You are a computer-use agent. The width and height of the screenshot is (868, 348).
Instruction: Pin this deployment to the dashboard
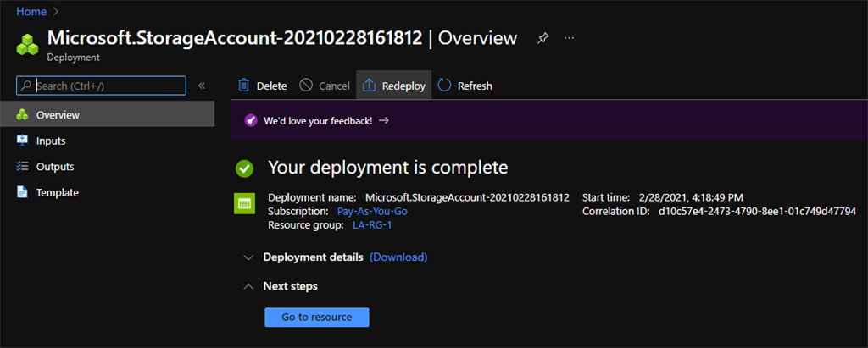[543, 39]
